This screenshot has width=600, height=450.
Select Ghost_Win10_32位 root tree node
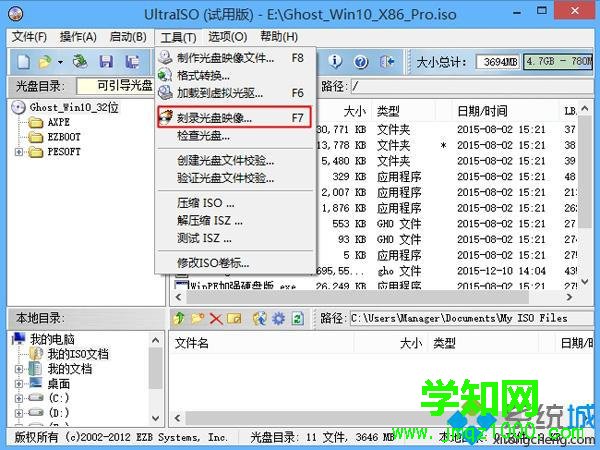(x=74, y=108)
